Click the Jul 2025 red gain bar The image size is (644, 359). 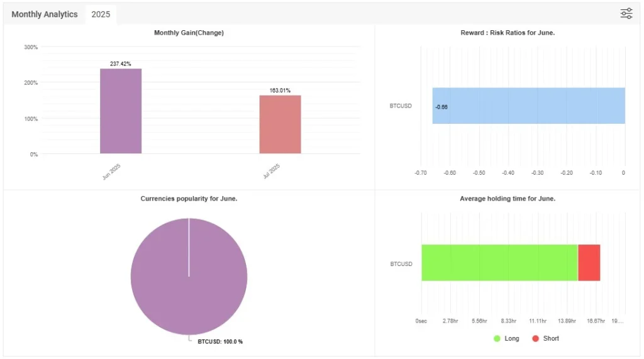click(x=280, y=124)
